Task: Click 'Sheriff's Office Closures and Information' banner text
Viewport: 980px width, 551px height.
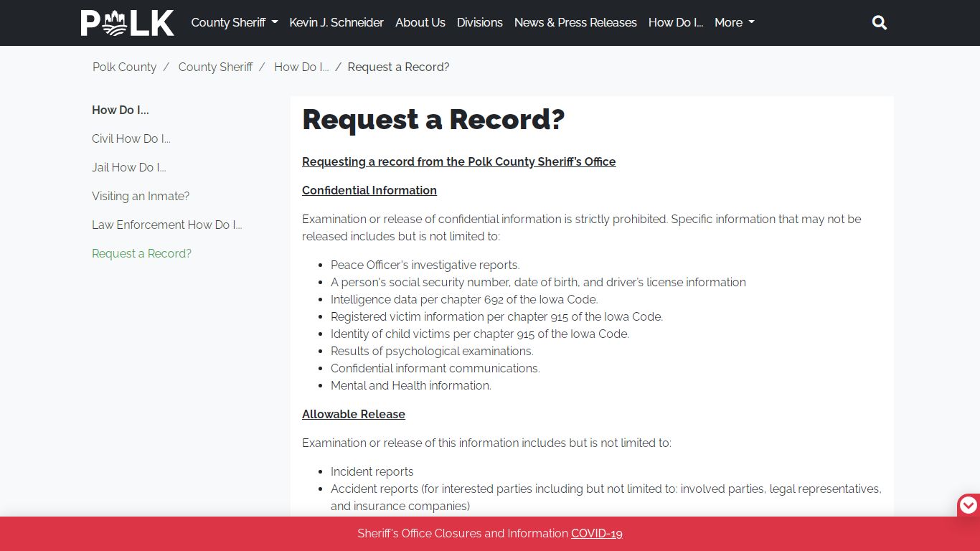Action: [x=463, y=533]
